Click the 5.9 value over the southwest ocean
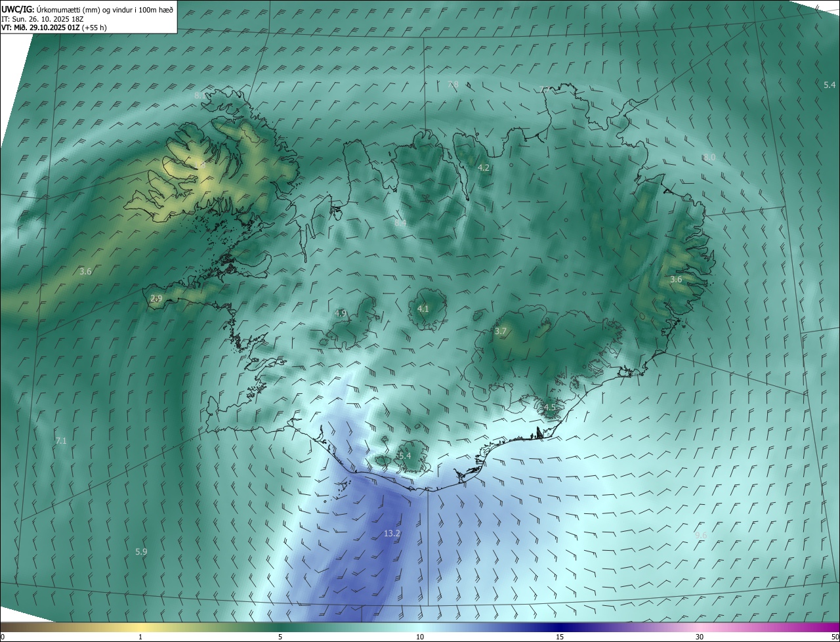The width and height of the screenshot is (840, 642). [141, 552]
